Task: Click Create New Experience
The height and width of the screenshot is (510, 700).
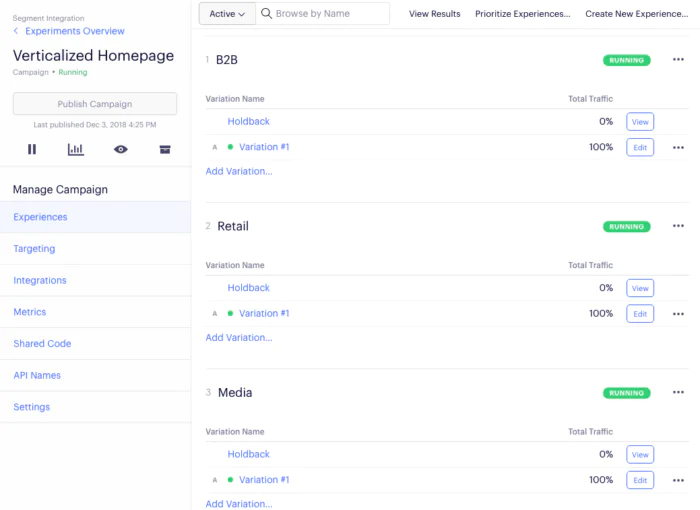Action: (x=636, y=14)
